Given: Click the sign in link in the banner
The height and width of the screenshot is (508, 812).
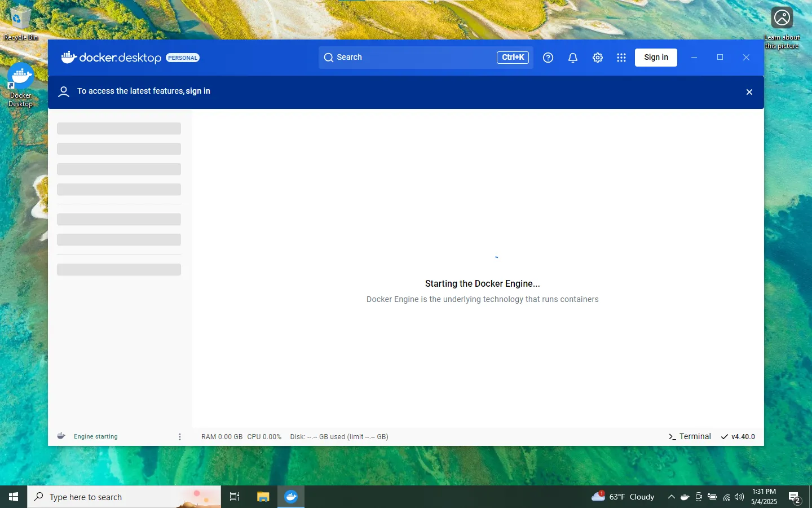Looking at the screenshot, I should [198, 91].
